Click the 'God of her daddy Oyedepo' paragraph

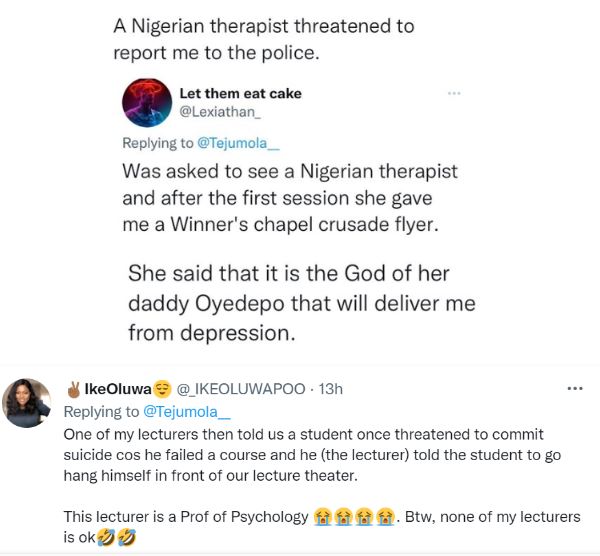pos(300,302)
